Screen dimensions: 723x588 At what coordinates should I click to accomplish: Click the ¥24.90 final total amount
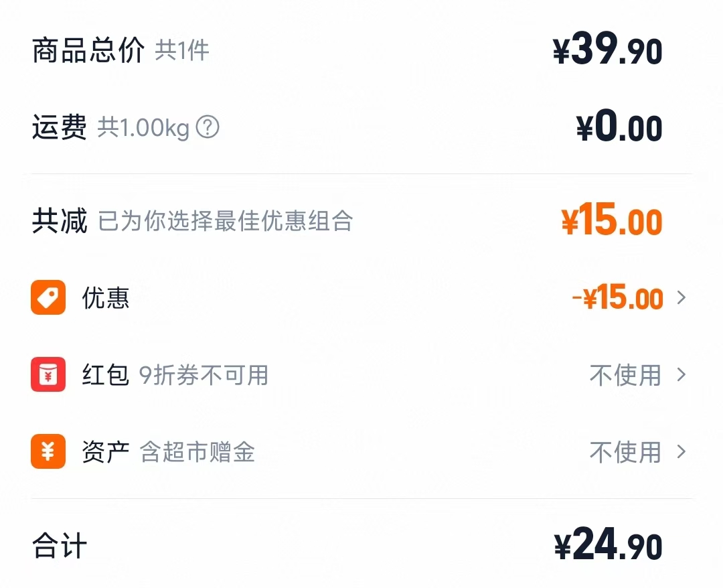(x=608, y=544)
